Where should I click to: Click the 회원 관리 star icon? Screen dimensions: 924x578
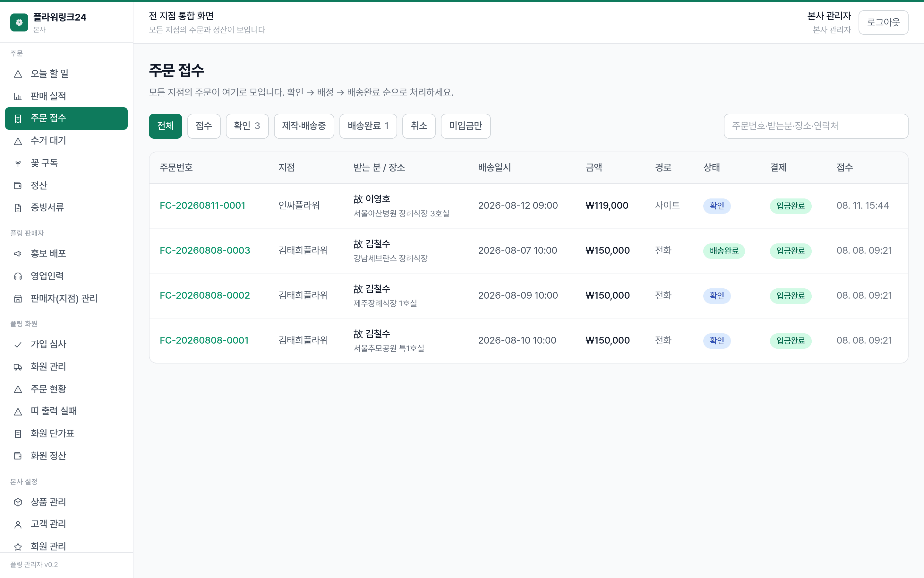(18, 547)
